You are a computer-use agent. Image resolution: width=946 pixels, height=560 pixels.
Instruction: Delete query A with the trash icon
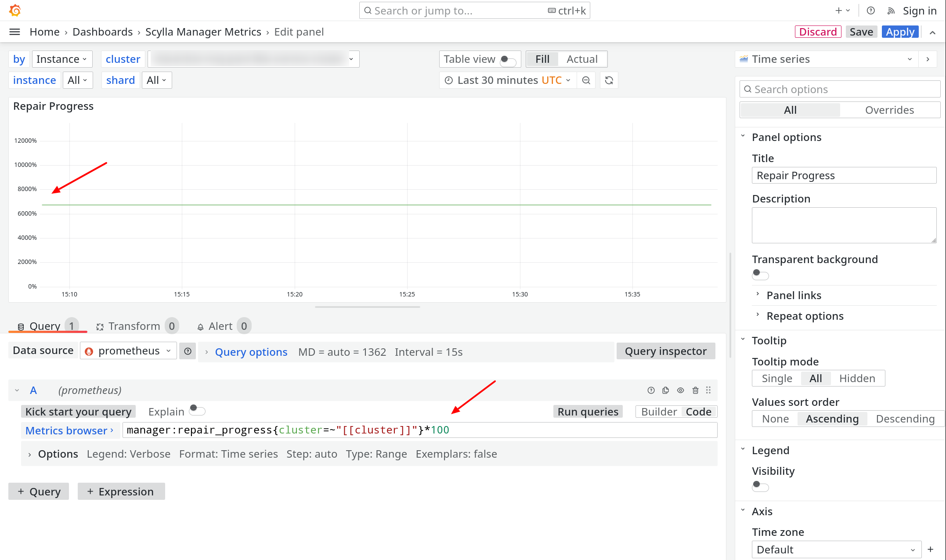point(695,390)
